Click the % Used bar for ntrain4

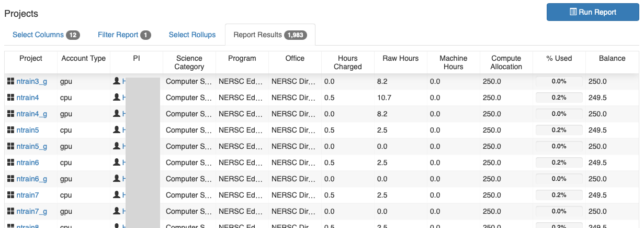pyautogui.click(x=559, y=97)
